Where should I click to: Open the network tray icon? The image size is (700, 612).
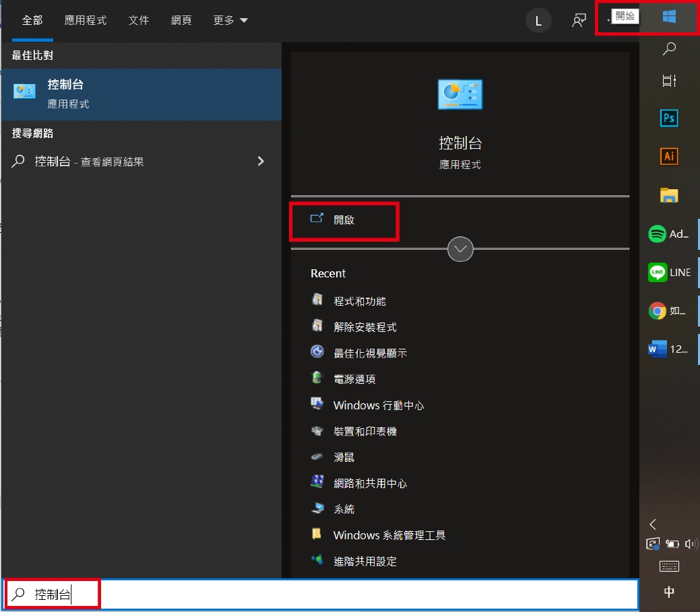coord(653,544)
